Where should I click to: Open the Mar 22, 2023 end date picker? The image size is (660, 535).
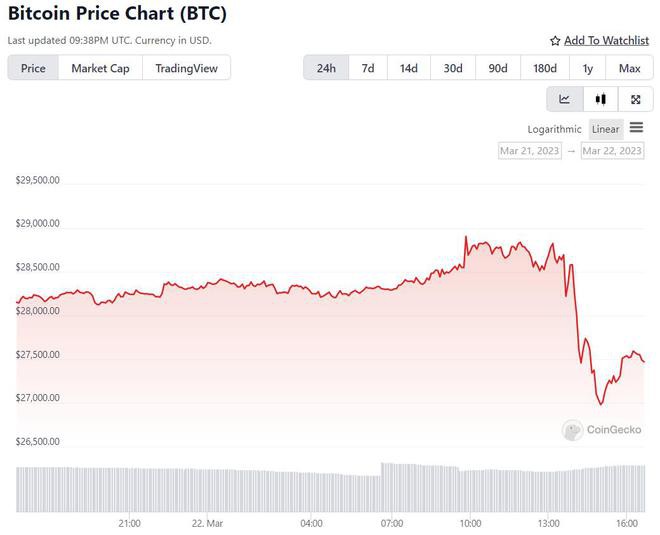612,150
